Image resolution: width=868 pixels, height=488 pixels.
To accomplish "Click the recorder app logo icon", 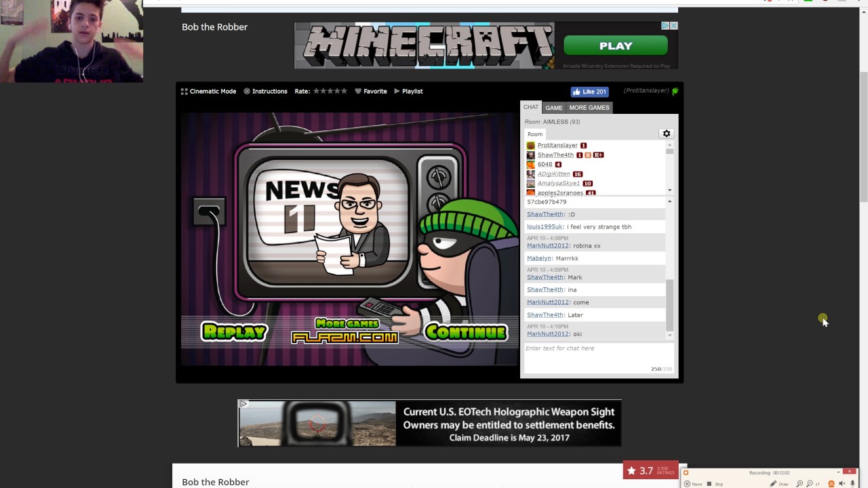I will 686,472.
